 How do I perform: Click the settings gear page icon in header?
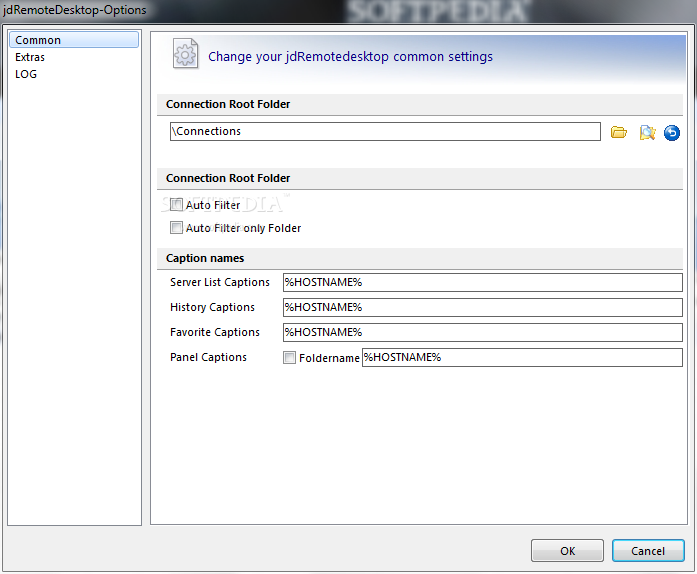[x=185, y=54]
